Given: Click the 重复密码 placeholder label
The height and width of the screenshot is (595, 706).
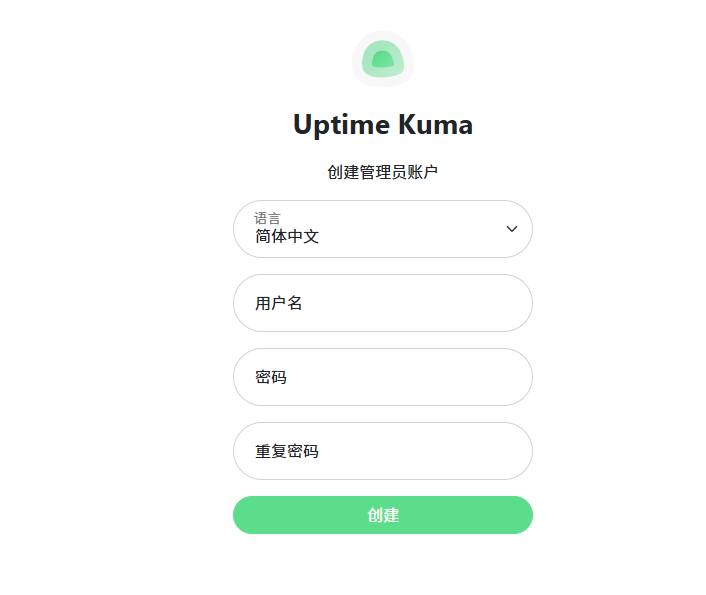Looking at the screenshot, I should [x=287, y=451].
